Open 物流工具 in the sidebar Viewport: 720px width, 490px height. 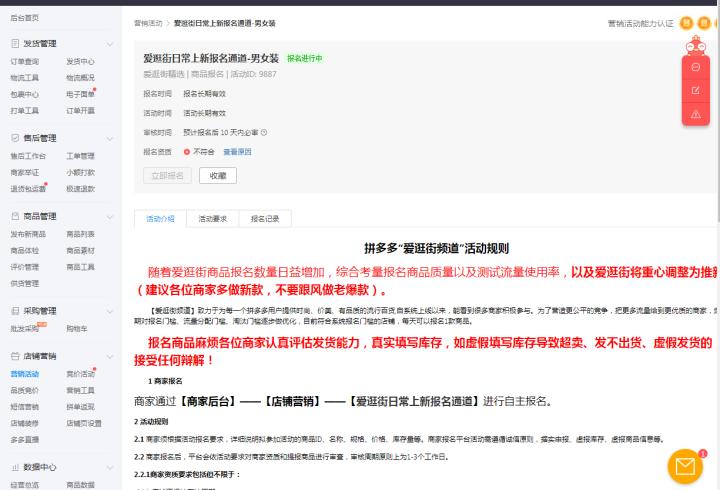pyautogui.click(x=25, y=78)
